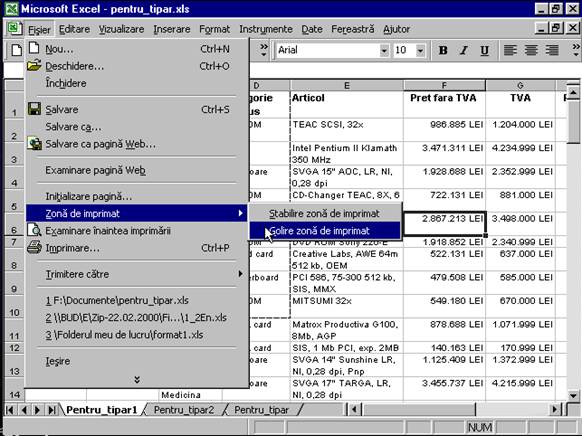
Task: Open the Date menu
Action: pyautogui.click(x=312, y=29)
